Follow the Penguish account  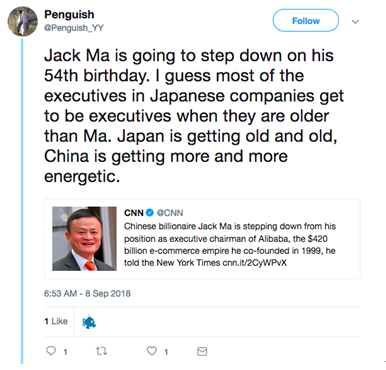coord(306,21)
